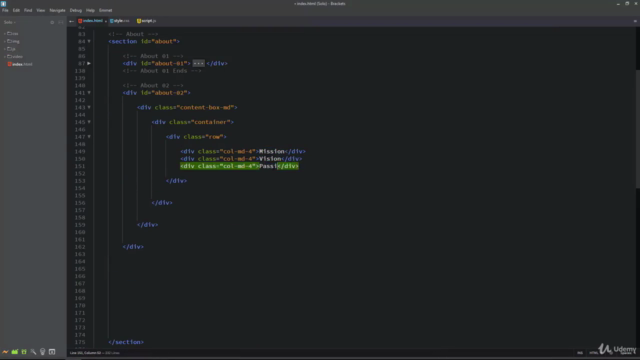Image resolution: width=640 pixels, height=360 pixels.
Task: Click the INS insert mode indicator
Action: pyautogui.click(x=580, y=353)
